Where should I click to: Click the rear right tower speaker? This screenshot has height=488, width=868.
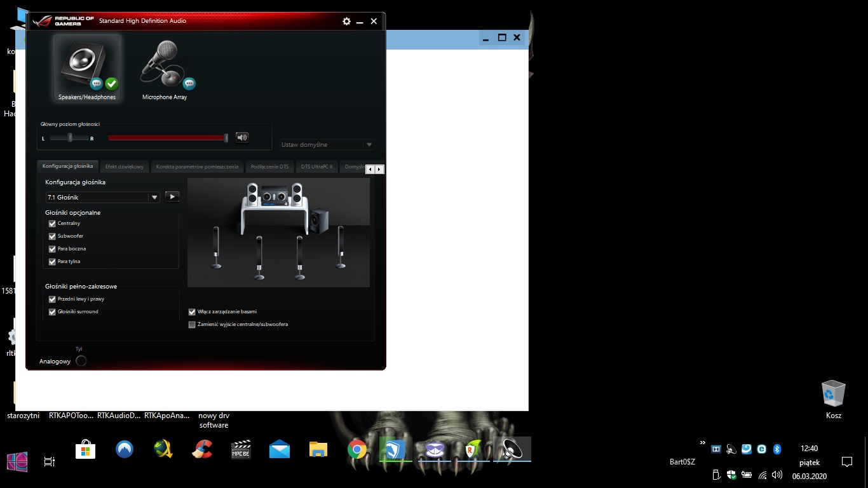coord(299,257)
